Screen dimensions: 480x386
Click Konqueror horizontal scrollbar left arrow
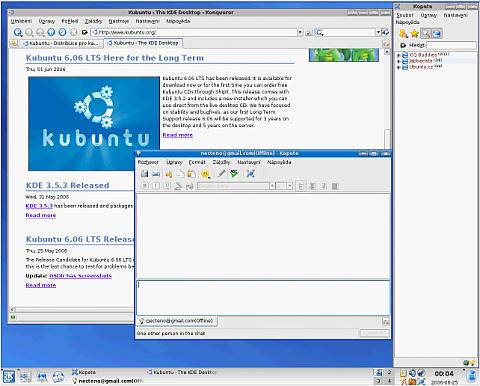point(12,310)
